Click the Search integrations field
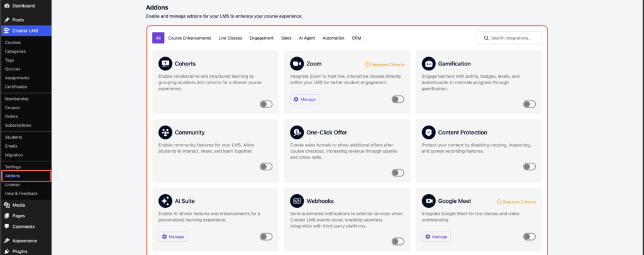 (x=509, y=38)
